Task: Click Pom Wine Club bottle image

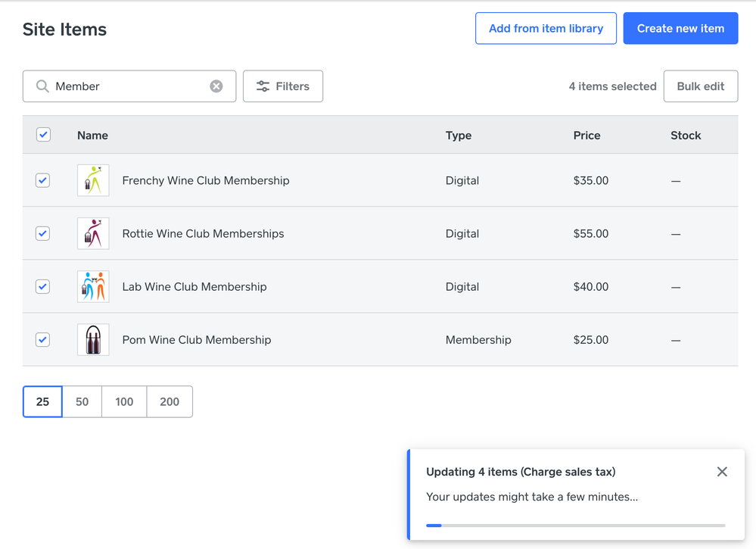Action: point(93,340)
